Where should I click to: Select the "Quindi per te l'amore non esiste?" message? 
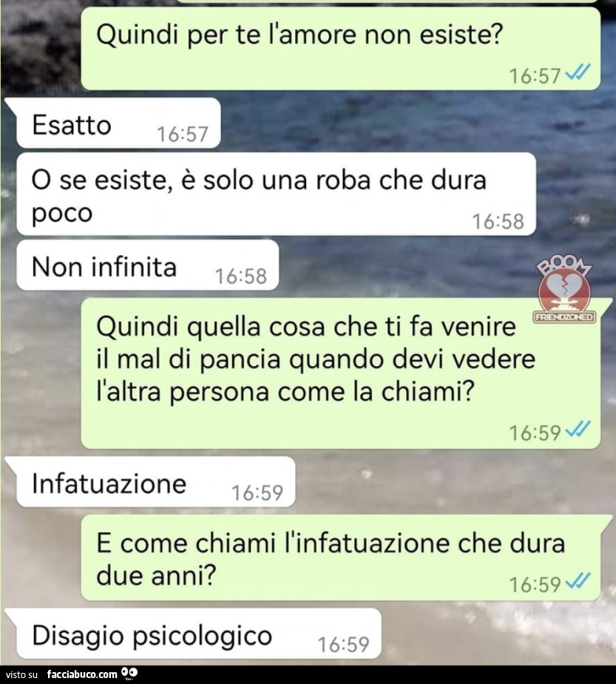(x=341, y=48)
